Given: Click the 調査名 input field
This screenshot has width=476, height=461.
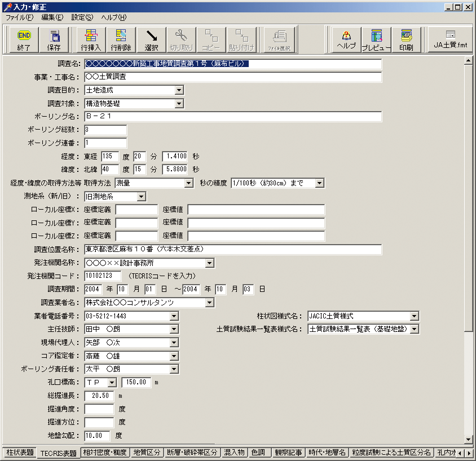Looking at the screenshot, I should point(233,64).
